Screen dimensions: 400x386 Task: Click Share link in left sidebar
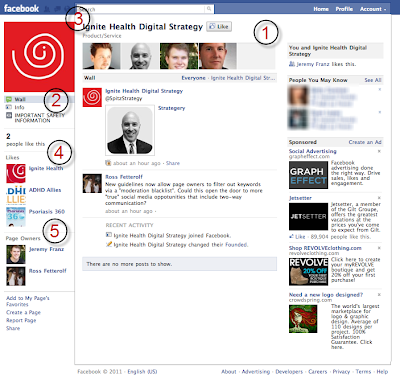coord(13,329)
